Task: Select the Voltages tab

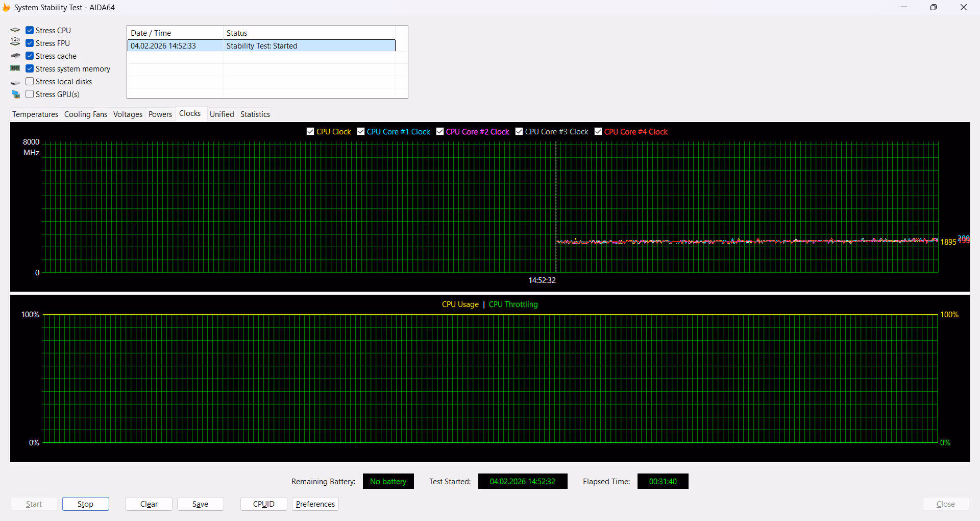Action: [128, 114]
